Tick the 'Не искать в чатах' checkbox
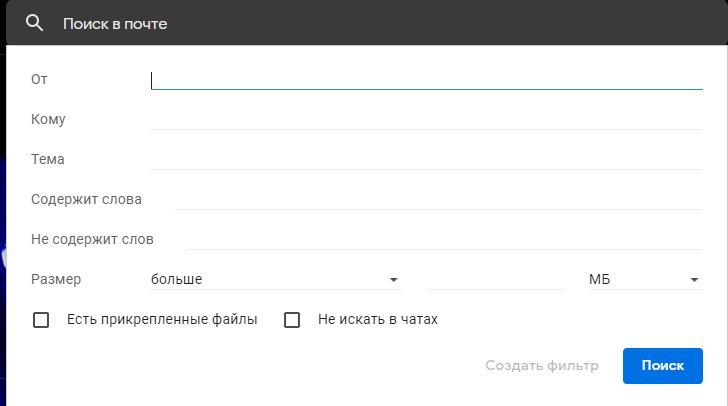The image size is (728, 406). 292,320
